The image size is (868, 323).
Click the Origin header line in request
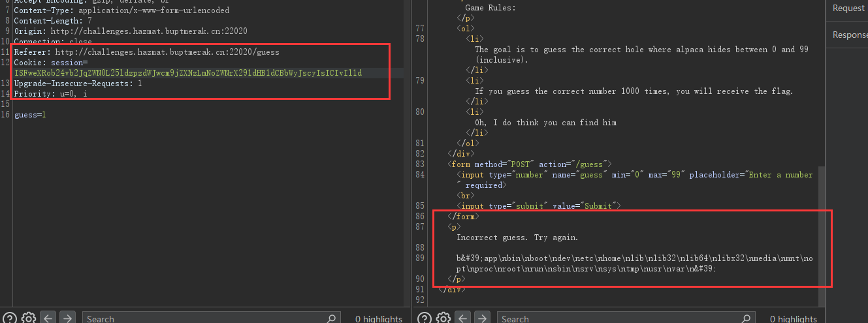pyautogui.click(x=131, y=31)
